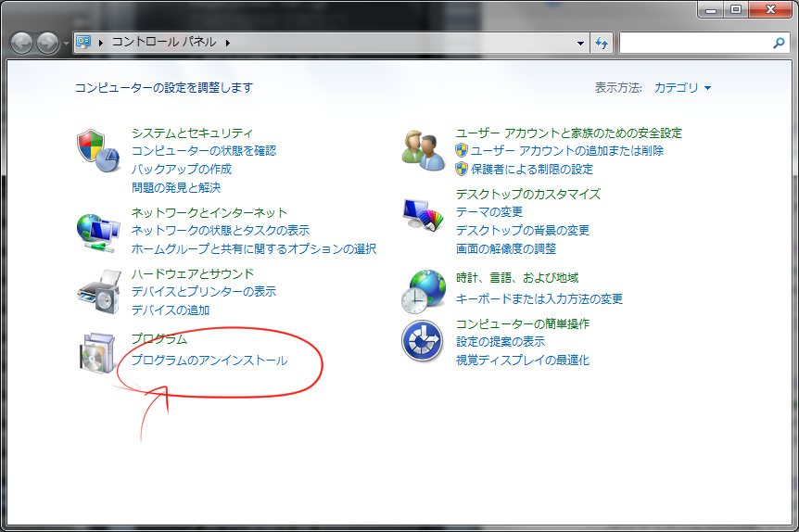Click the Control Panel icon in address bar
Screen dimensions: 799x532
tap(83, 42)
